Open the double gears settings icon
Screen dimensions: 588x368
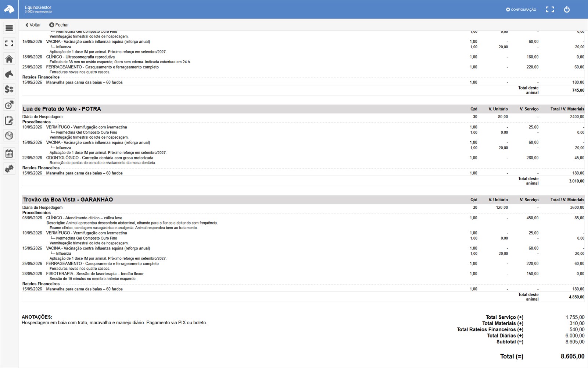tap(9, 169)
